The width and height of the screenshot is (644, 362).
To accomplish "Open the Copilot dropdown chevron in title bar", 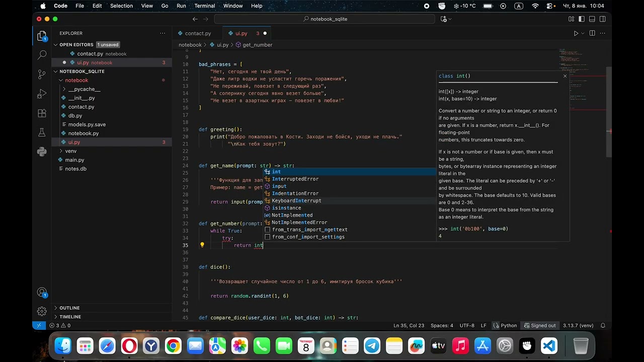I will (450, 19).
